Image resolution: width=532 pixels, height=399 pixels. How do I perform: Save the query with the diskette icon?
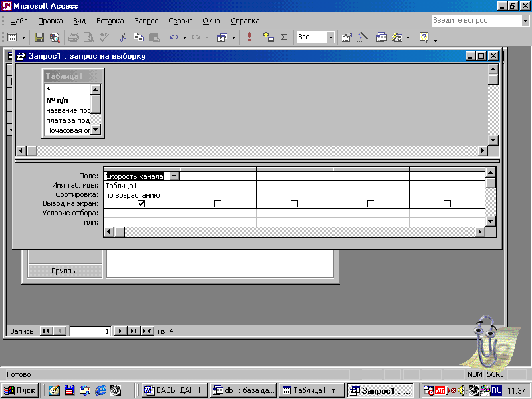tap(39, 37)
